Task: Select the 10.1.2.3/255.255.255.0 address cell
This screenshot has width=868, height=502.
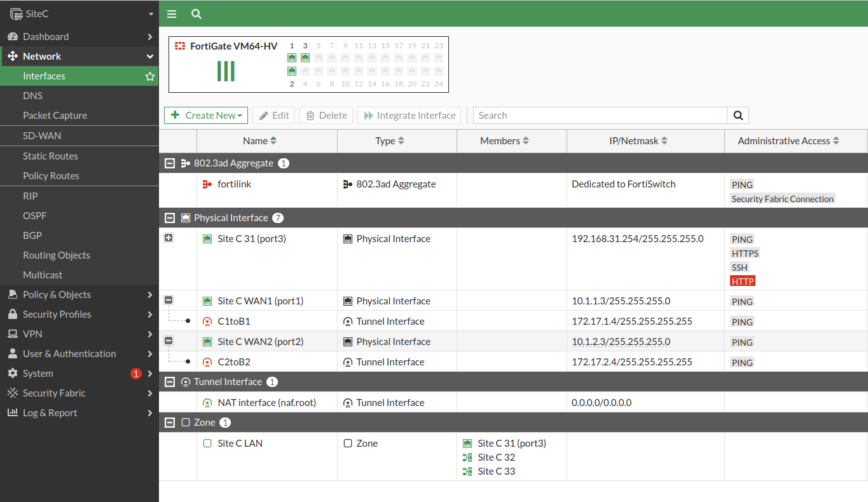Action: coord(621,342)
